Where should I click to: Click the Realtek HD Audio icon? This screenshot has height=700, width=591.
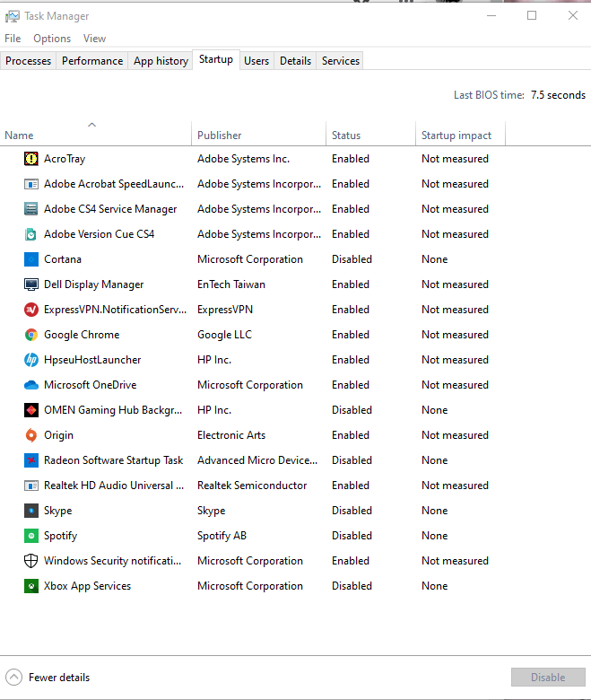tap(30, 486)
